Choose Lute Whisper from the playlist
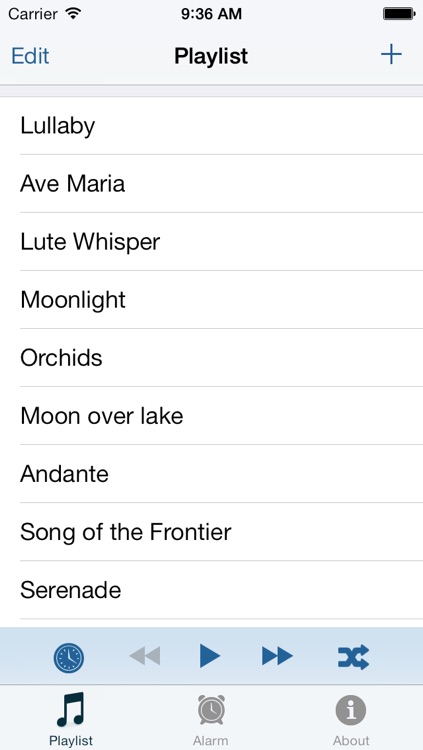This screenshot has height=750, width=423. tap(212, 242)
